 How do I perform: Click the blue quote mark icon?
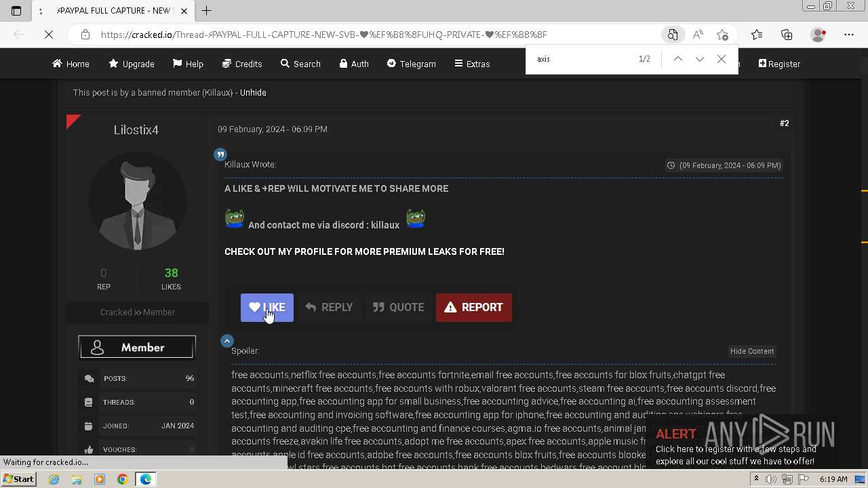220,155
